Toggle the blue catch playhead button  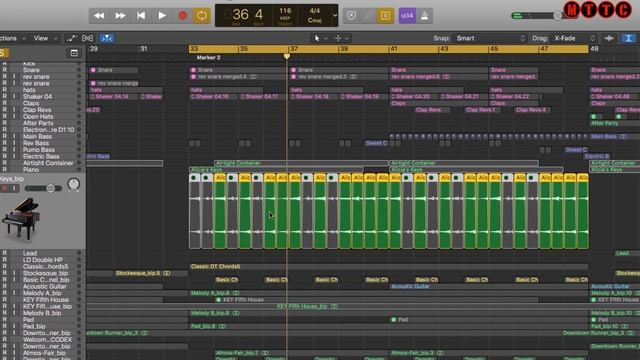coord(107,38)
